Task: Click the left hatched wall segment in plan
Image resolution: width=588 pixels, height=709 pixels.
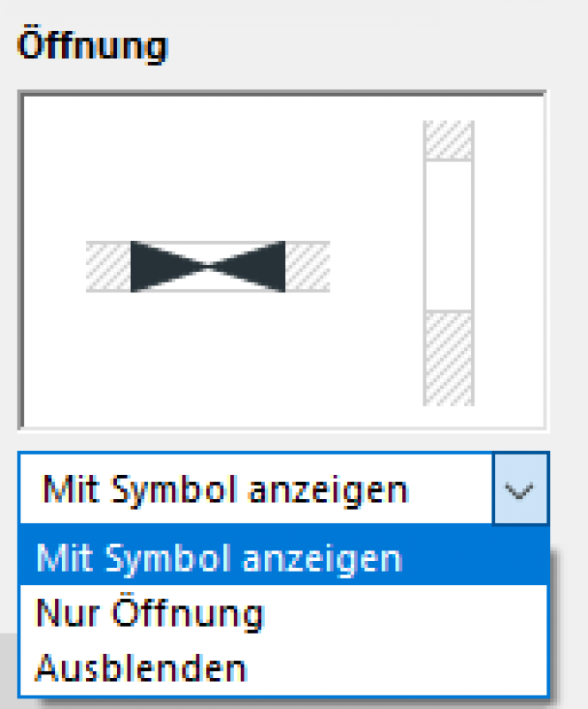Action: 107,266
